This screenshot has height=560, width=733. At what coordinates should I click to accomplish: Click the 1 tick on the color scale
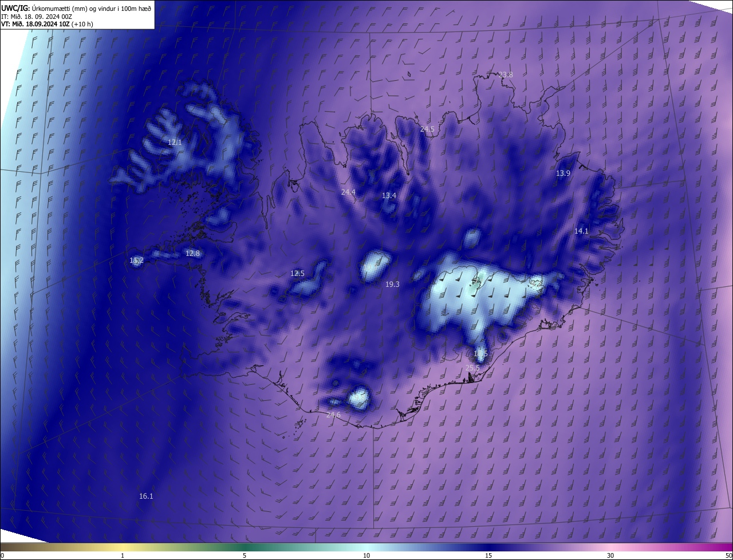[x=123, y=555]
